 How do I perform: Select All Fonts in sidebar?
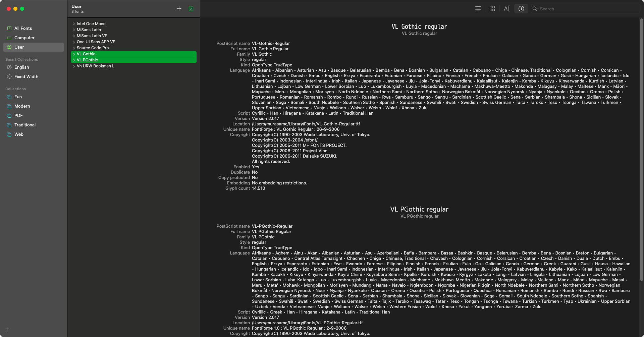(23, 29)
